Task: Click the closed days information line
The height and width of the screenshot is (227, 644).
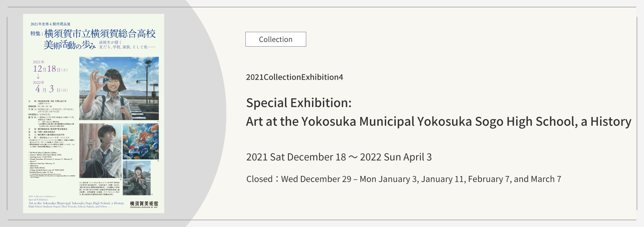Action: coord(403,179)
